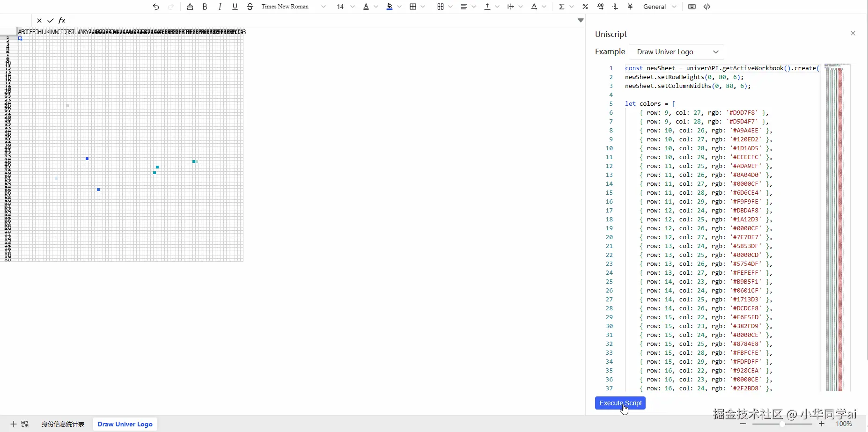Apply the currency yen format
Viewport: 868px width, 432px height.
tap(630, 7)
